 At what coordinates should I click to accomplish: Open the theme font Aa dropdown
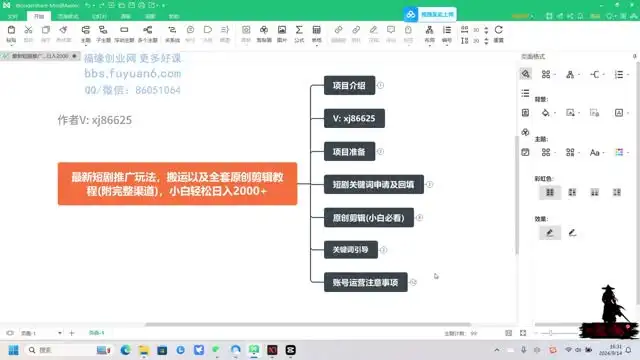pos(597,152)
